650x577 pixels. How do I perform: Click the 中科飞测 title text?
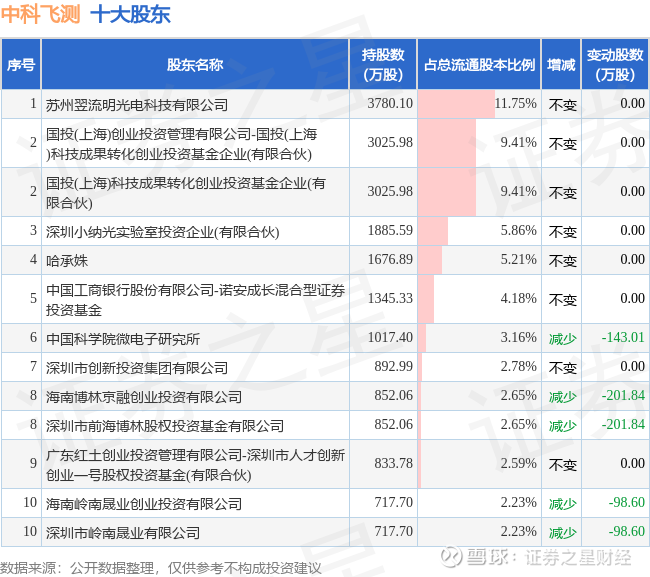click(x=40, y=14)
